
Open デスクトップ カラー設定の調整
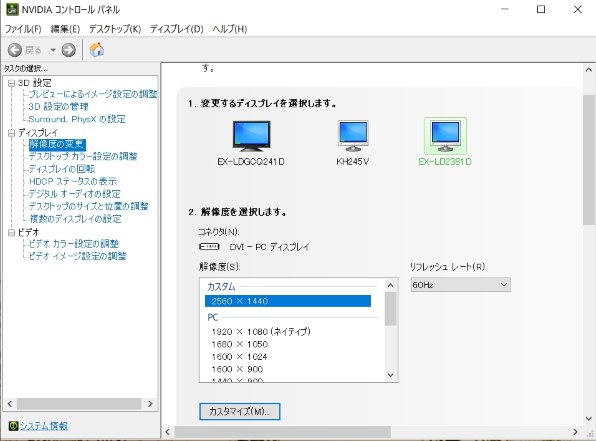point(83,156)
